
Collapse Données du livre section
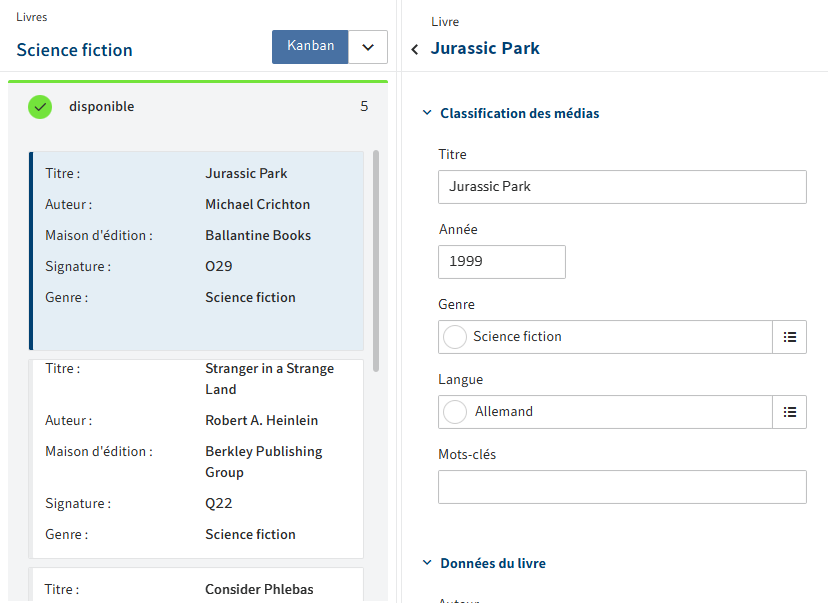(x=427, y=562)
